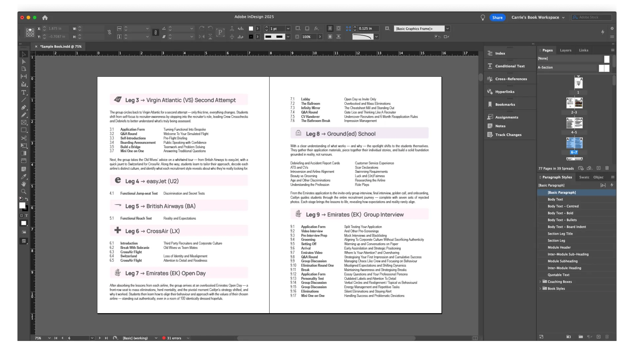Switch to the Links tab
Image resolution: width=634 pixels, height=364 pixels.
click(583, 50)
